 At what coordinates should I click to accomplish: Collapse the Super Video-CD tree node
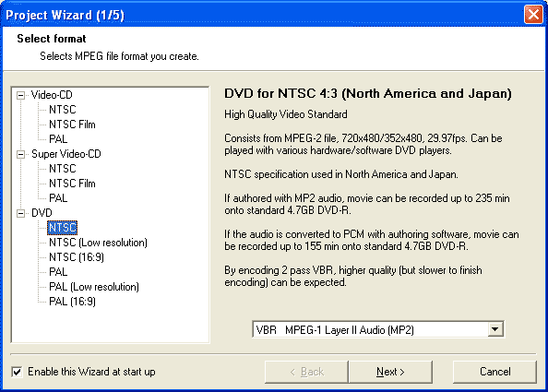click(x=21, y=154)
